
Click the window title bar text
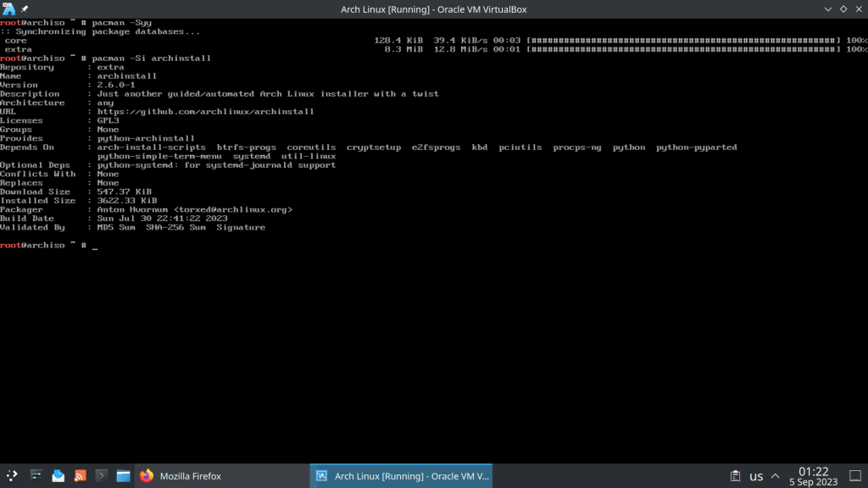coord(434,8)
